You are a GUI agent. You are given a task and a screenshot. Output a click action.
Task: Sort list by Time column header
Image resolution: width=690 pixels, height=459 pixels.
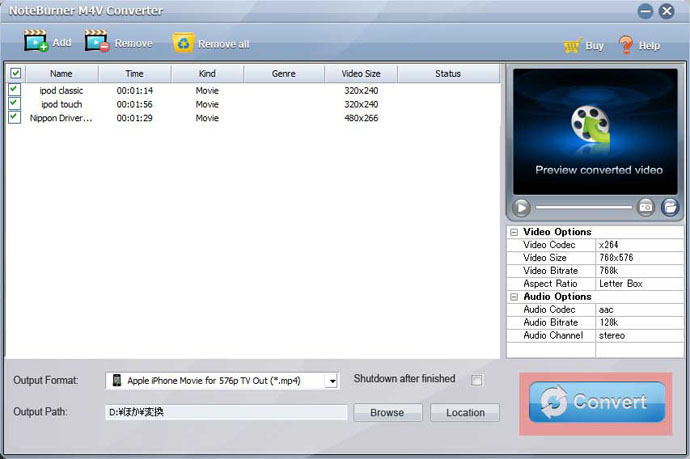tap(134, 73)
